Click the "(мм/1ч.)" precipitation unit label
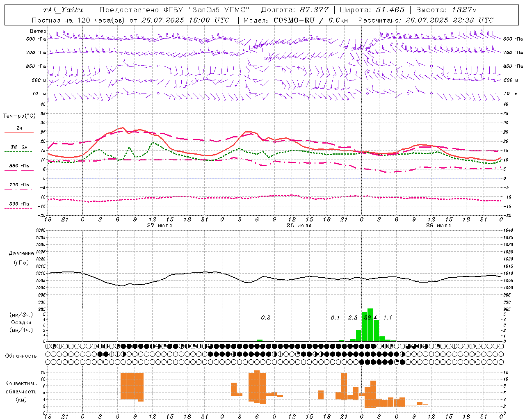The image size is (525, 420). (21, 330)
